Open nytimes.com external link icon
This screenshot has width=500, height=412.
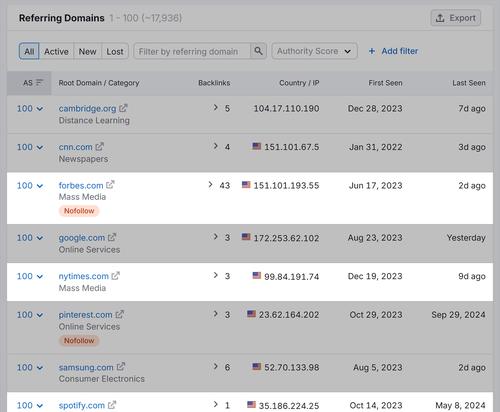115,276
